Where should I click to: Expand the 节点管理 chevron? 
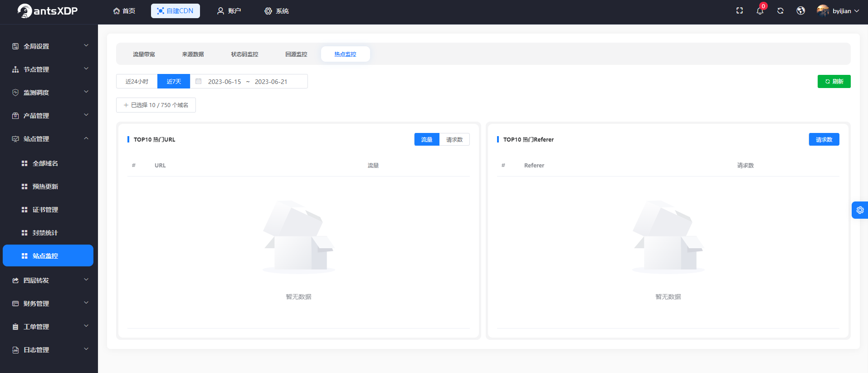coord(86,69)
